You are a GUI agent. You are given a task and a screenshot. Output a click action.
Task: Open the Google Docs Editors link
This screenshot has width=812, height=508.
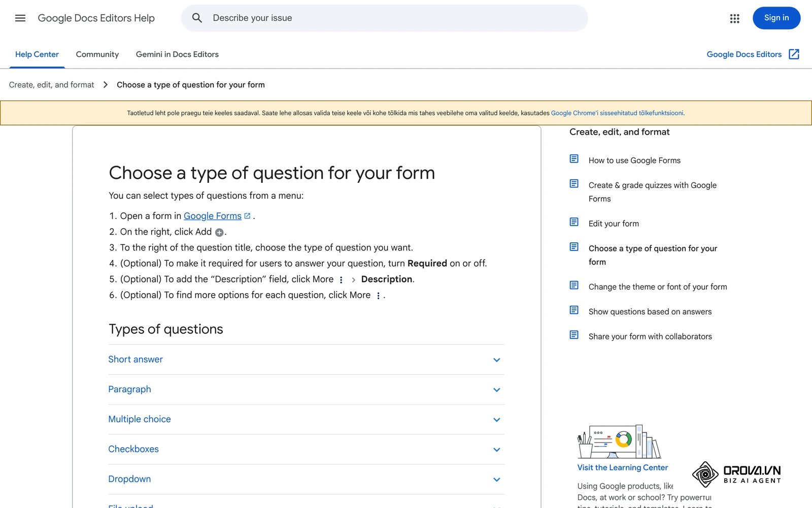tap(744, 54)
